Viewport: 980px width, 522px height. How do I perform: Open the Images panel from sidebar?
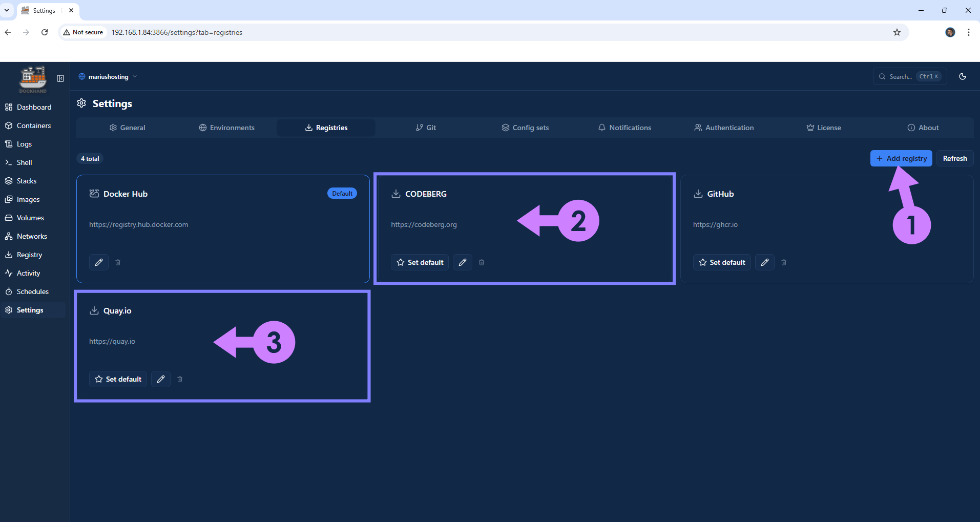click(x=28, y=199)
